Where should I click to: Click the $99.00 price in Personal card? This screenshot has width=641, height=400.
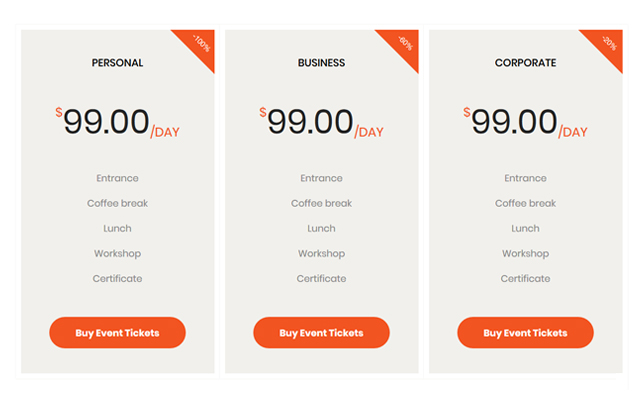coord(105,122)
